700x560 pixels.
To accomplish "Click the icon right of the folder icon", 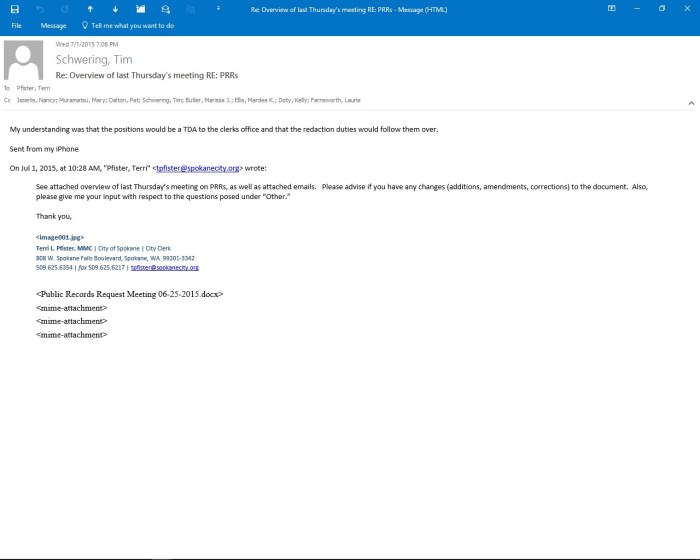I will (x=165, y=8).
